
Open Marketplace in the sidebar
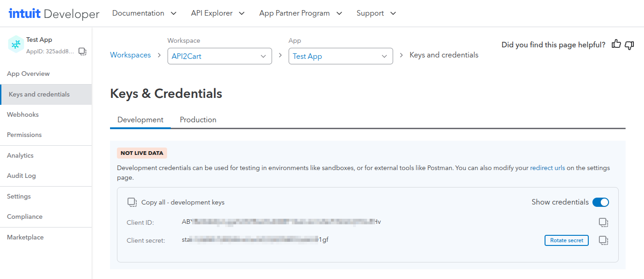point(46,237)
